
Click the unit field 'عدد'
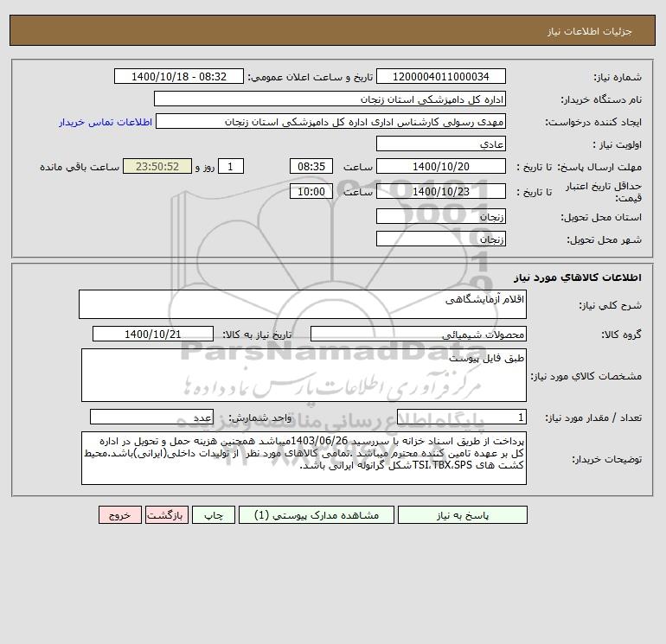point(151,417)
